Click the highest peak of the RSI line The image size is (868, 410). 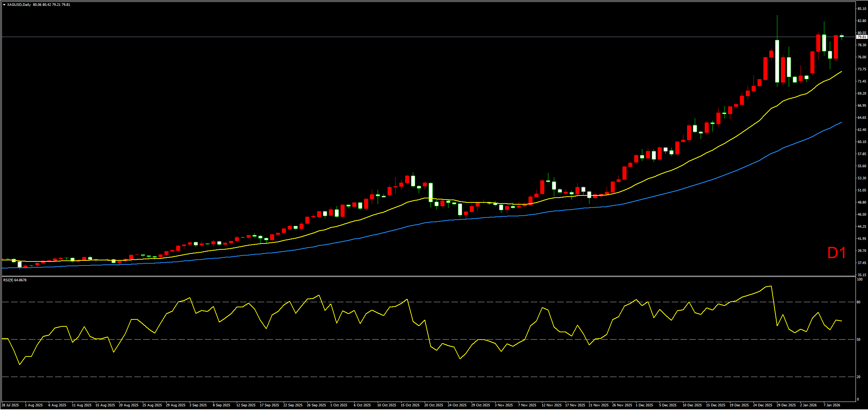tap(771, 286)
